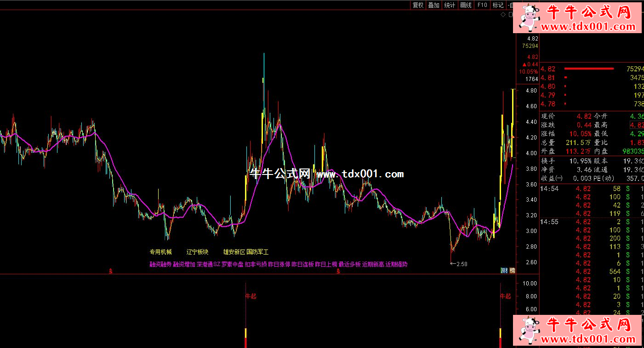The height and width of the screenshot is (348, 644).
Task: Click the 复权 toolbar button
Action: coord(418,5)
